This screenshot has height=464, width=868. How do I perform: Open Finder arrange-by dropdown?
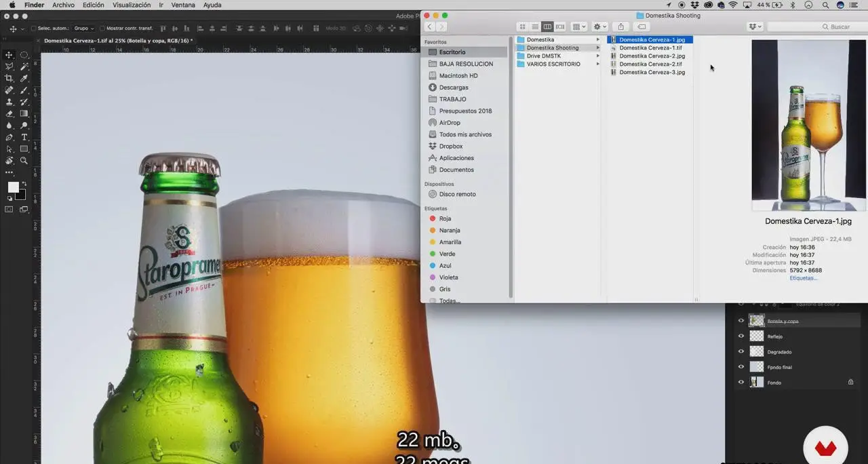coord(579,26)
